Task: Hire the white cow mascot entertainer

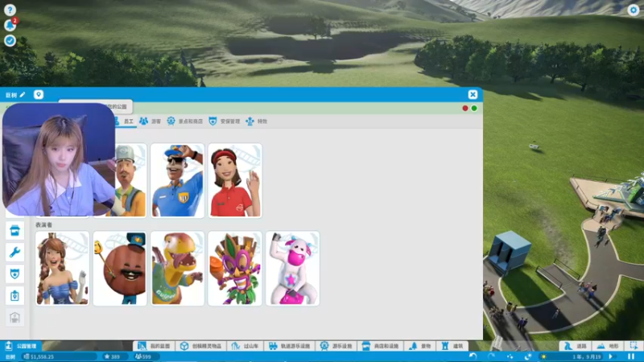Action: coord(292,269)
